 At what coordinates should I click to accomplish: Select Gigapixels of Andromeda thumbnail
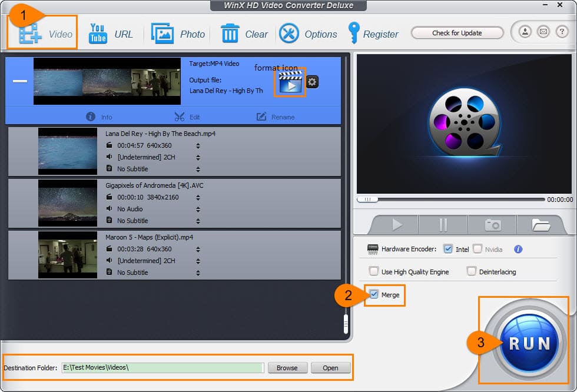68,203
